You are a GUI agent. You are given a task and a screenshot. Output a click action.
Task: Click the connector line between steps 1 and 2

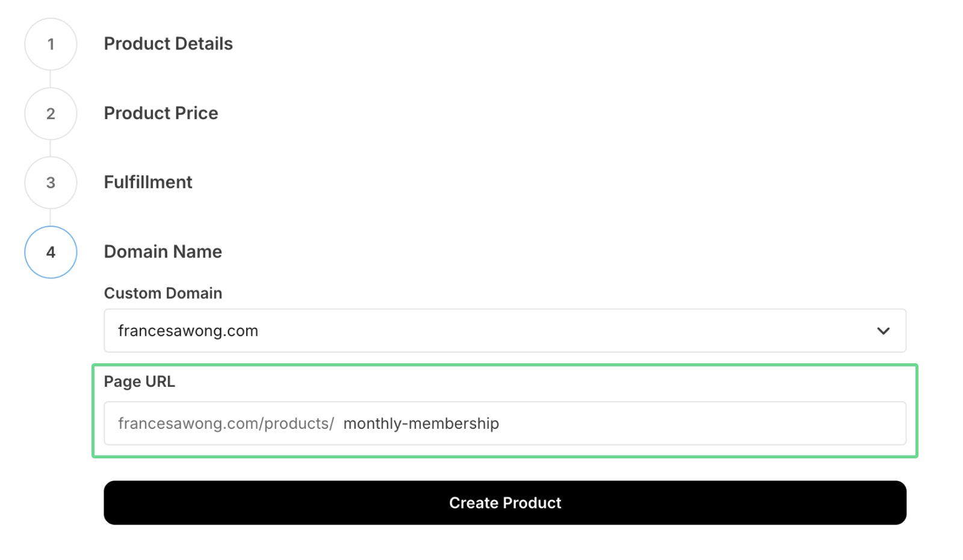tap(51, 79)
